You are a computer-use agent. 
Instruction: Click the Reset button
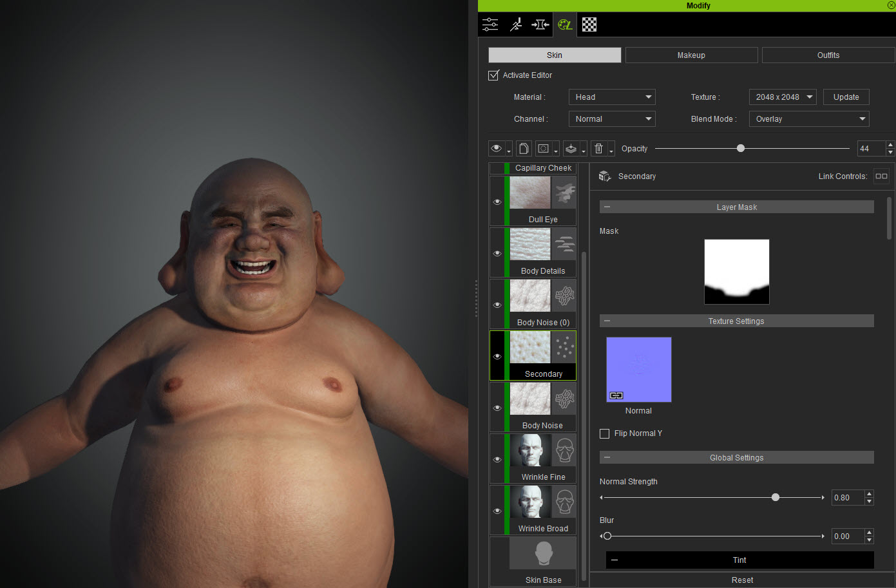tap(742, 580)
